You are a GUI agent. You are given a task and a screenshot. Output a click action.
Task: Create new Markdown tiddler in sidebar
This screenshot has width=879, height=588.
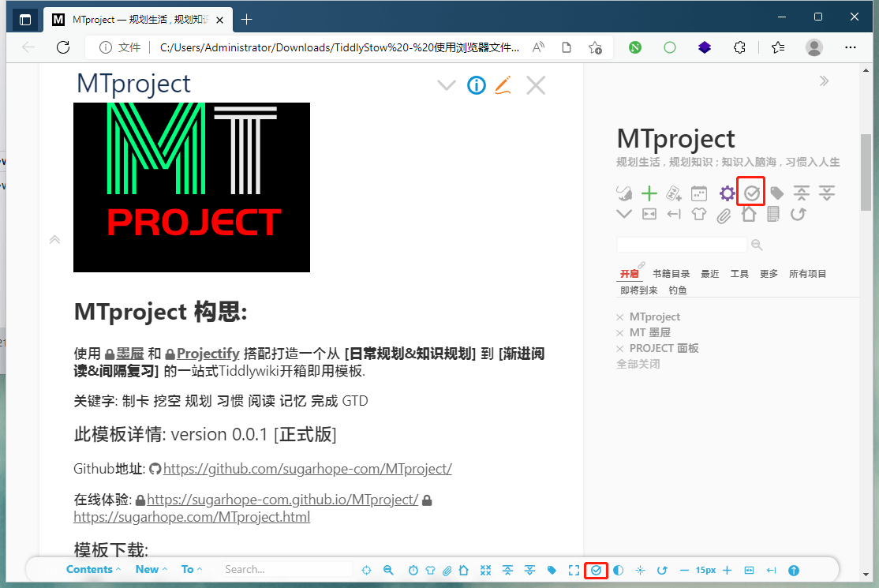[674, 193]
